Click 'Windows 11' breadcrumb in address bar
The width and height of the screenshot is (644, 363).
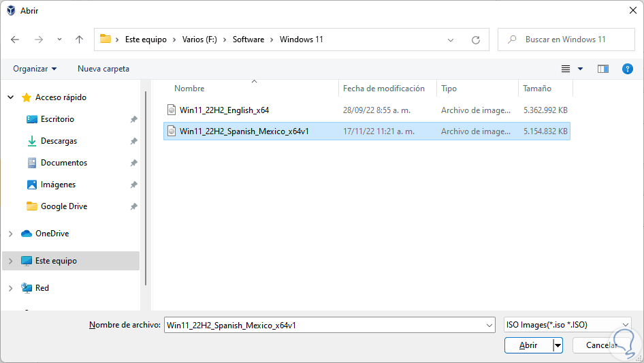tap(302, 40)
